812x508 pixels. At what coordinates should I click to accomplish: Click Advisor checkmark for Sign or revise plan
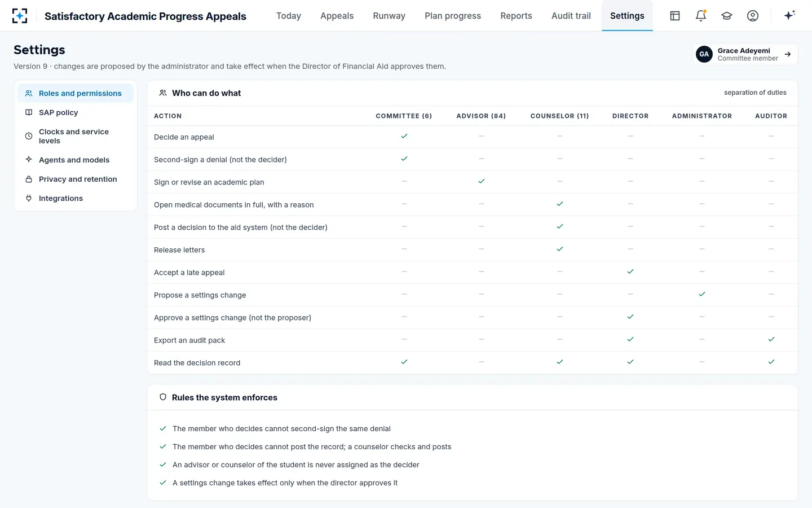click(482, 181)
